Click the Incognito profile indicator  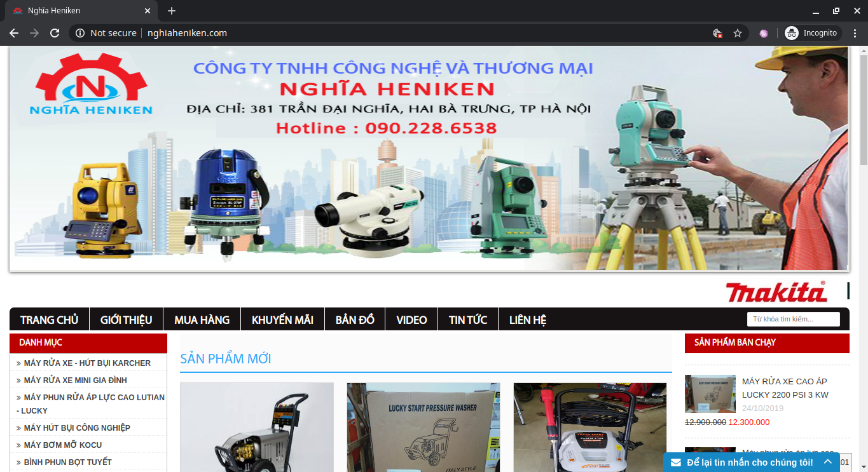[x=812, y=33]
